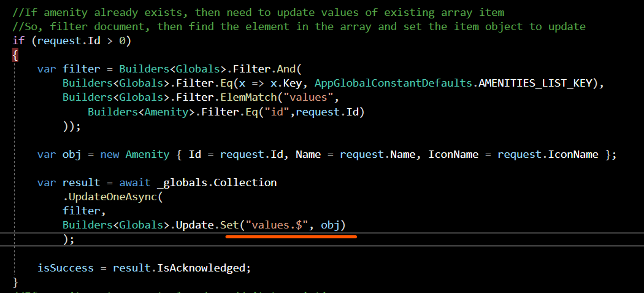Click the 'if' keyword of request.Id check
The height and width of the screenshot is (293, 644).
18,41
